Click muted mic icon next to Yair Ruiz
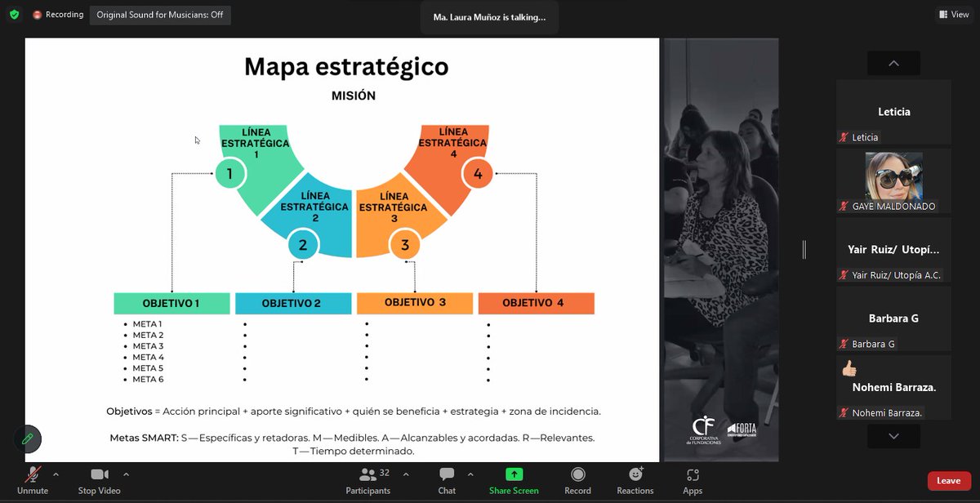The width and height of the screenshot is (980, 503). tap(844, 275)
